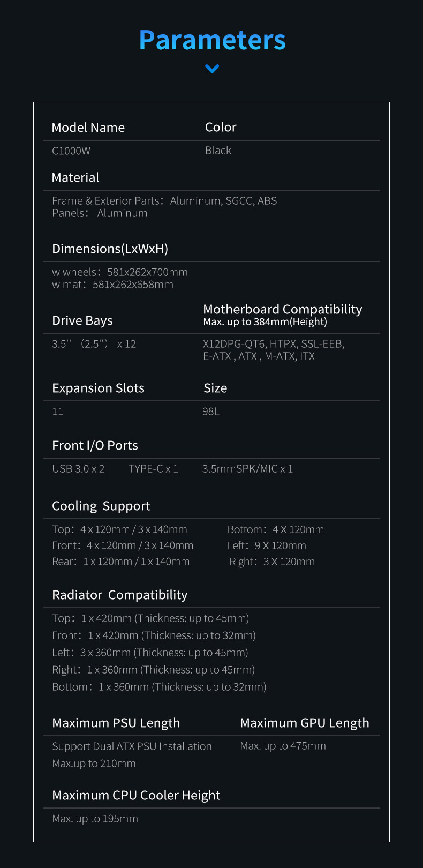Click the Left 3 x 360mm radiator line
This screenshot has height=868, width=423.
pyautogui.click(x=150, y=653)
